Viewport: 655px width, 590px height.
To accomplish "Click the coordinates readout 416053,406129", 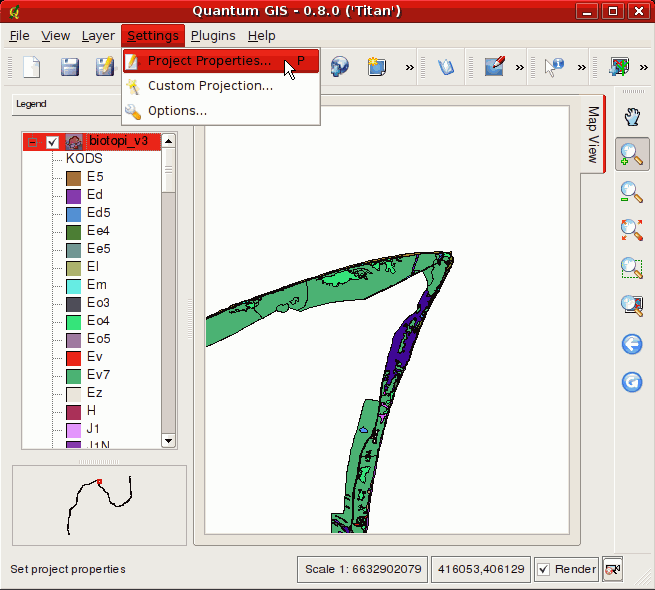I will 481,569.
